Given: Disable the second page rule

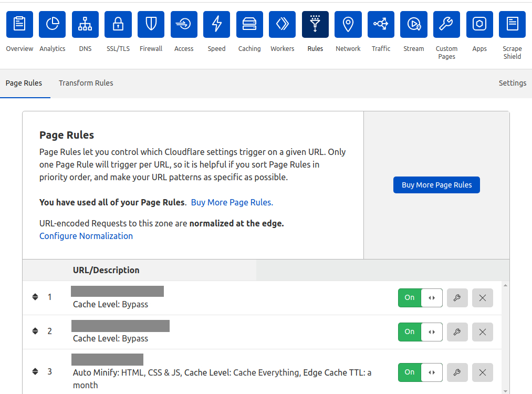Looking at the screenshot, I should click(x=409, y=331).
